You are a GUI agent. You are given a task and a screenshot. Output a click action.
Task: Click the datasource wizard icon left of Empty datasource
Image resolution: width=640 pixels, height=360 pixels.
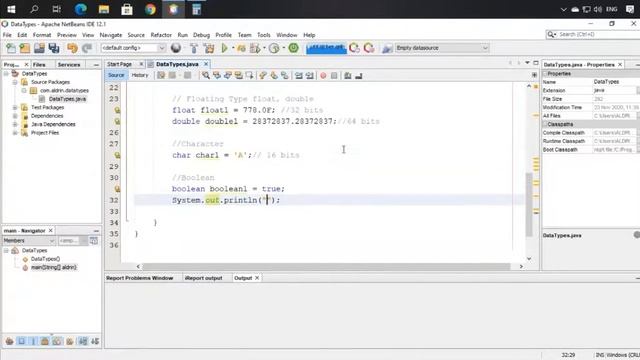pos(387,48)
